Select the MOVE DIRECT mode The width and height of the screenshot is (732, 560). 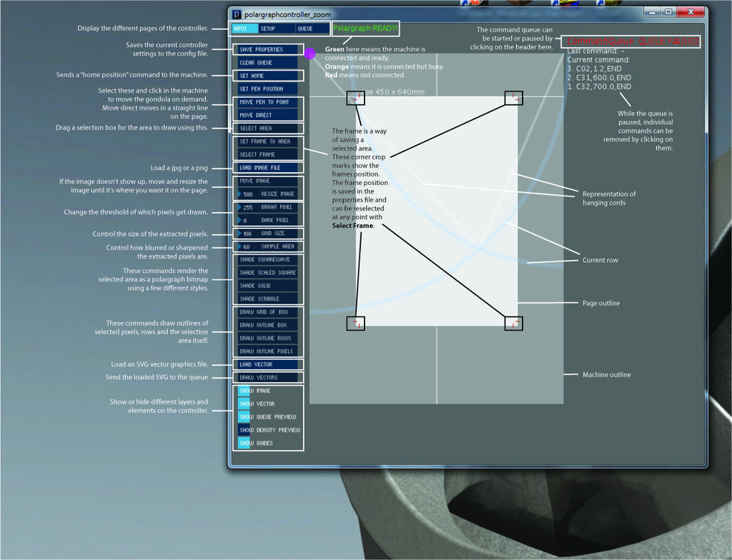point(267,115)
